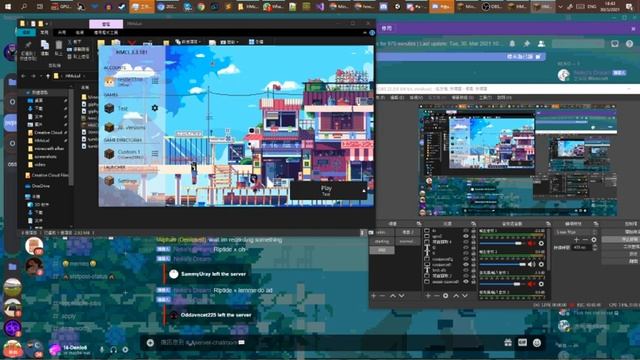
Task: Show the member list icon in Discord header
Action: pyautogui.click(x=541, y=43)
